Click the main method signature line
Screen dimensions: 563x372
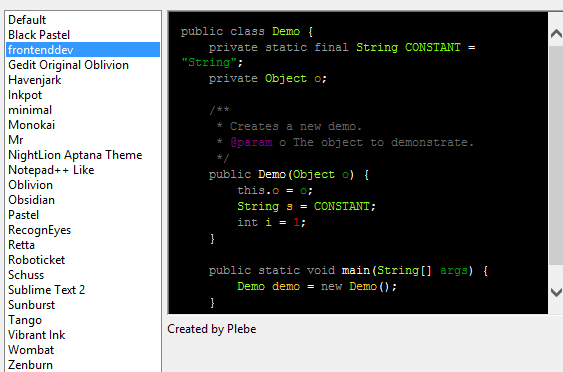[348, 270]
